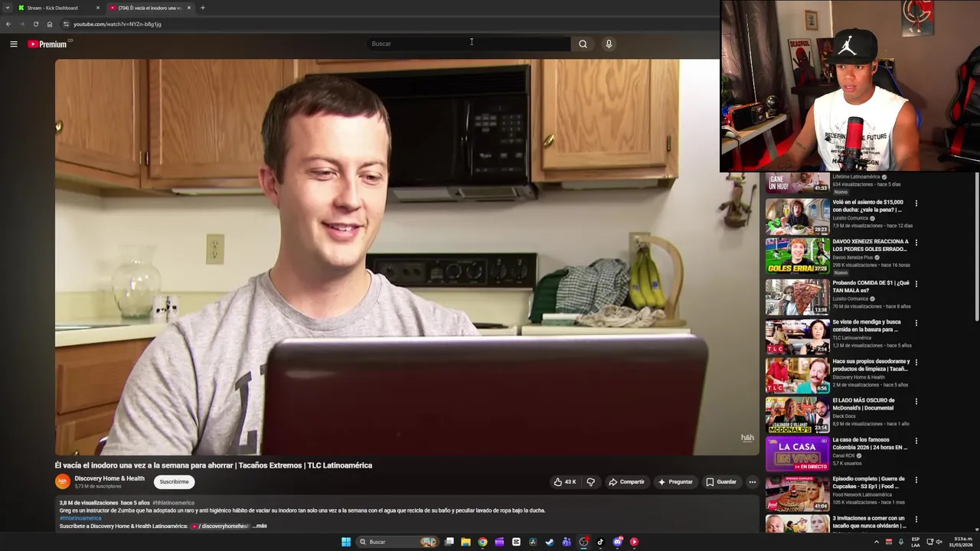Click the browser address bar URL
The image size is (980, 551).
click(x=117, y=24)
